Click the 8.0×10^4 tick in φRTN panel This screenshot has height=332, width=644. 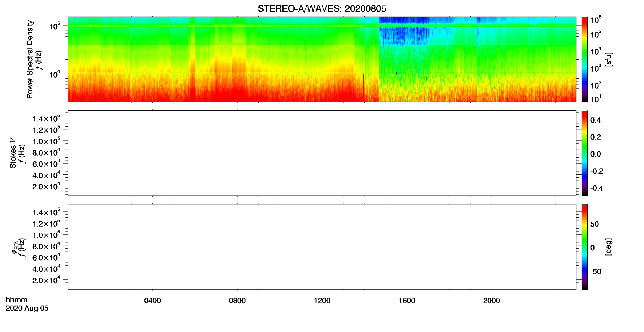click(46, 246)
